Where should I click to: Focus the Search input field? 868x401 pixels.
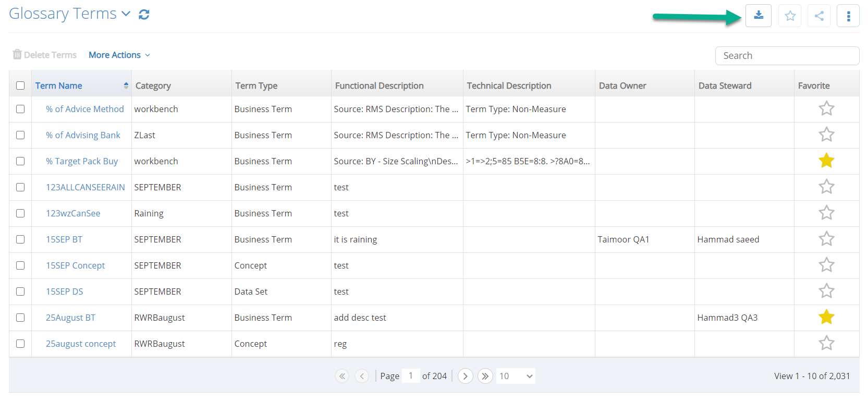coord(787,56)
